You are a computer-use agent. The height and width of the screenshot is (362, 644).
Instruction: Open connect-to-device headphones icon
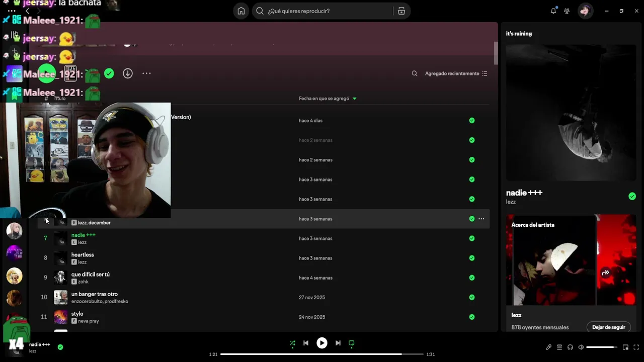click(x=570, y=347)
